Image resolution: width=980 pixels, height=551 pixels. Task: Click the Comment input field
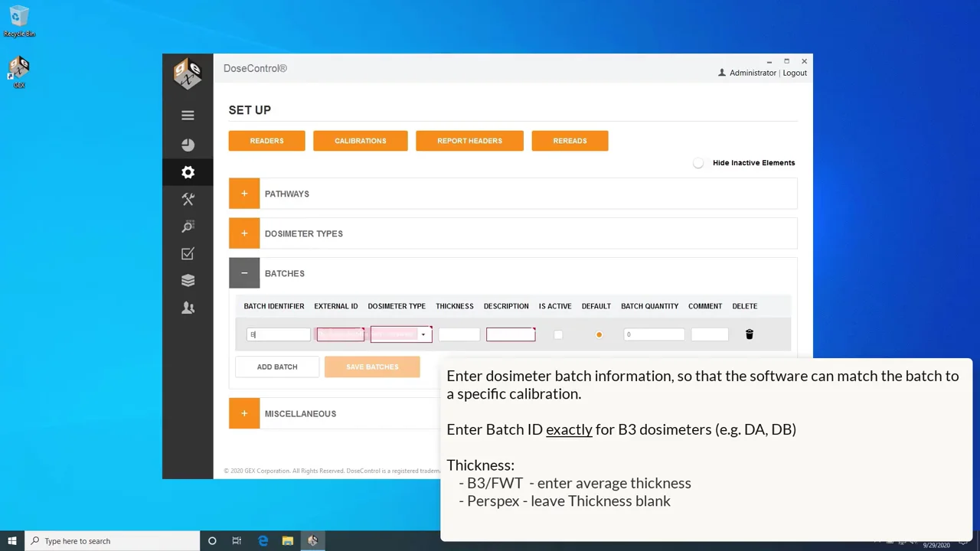(x=710, y=334)
